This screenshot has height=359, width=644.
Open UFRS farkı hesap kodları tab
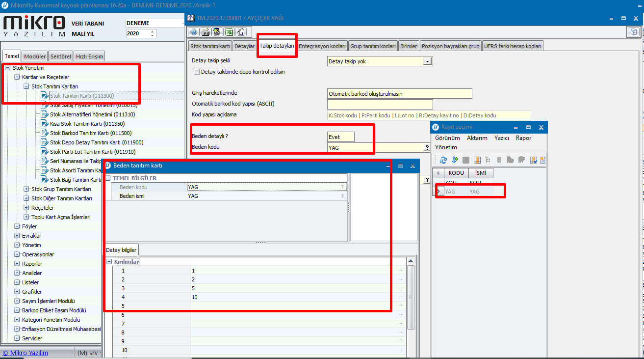point(513,46)
